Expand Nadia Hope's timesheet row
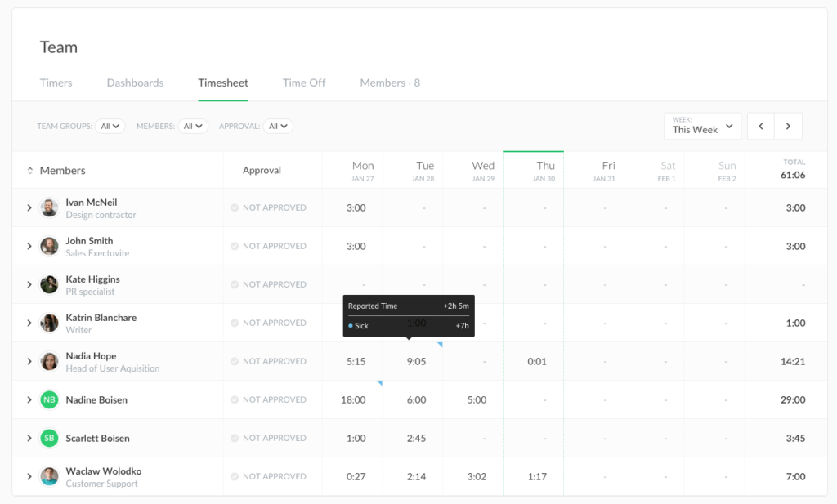This screenshot has height=504, width=837. tap(29, 362)
